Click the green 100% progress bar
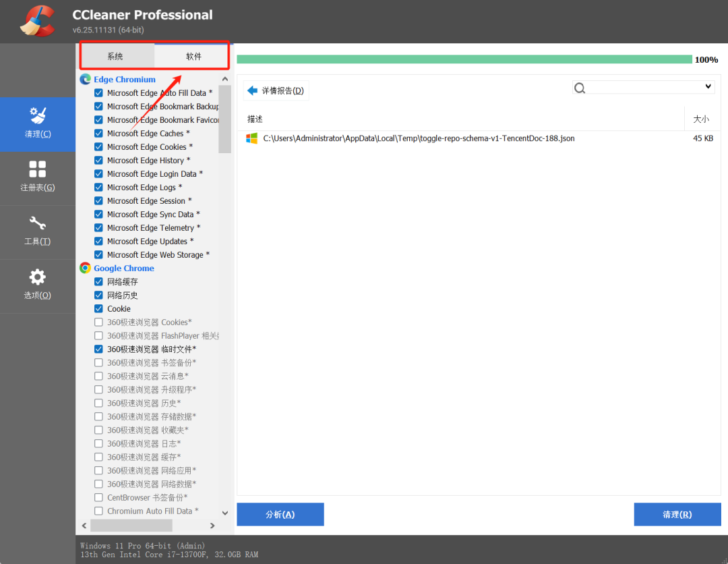728x564 pixels. [464, 59]
